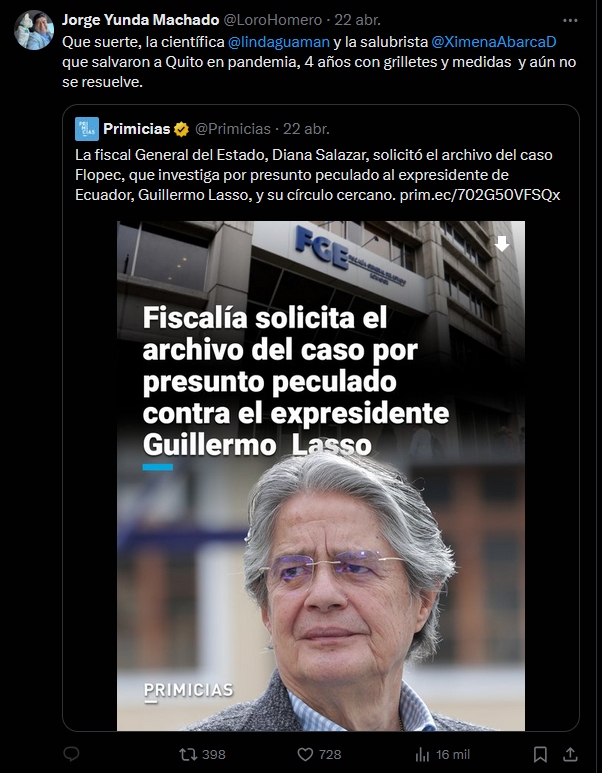Image resolution: width=602 pixels, height=773 pixels.
Task: Open the @Primicias handle in quoted tweet
Action: [233, 129]
